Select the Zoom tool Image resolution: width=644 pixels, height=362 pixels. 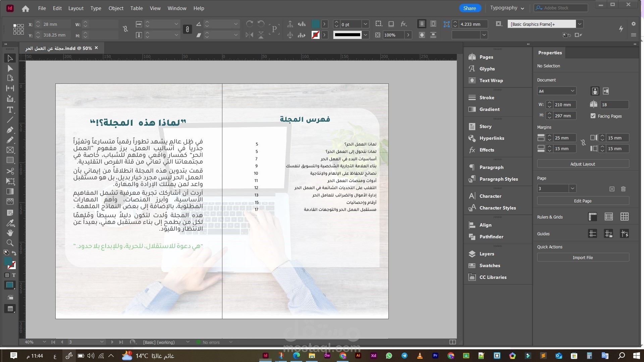pyautogui.click(x=10, y=243)
